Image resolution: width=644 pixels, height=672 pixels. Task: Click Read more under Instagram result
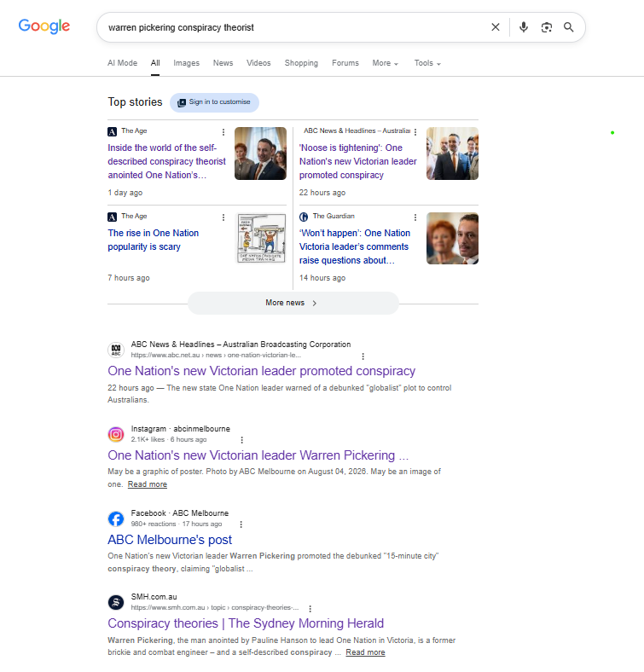point(147,484)
